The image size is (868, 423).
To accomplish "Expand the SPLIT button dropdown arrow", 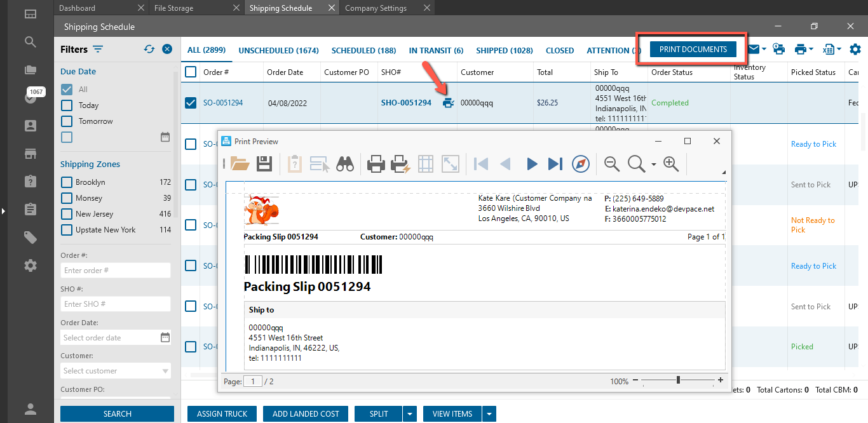I will coord(410,414).
